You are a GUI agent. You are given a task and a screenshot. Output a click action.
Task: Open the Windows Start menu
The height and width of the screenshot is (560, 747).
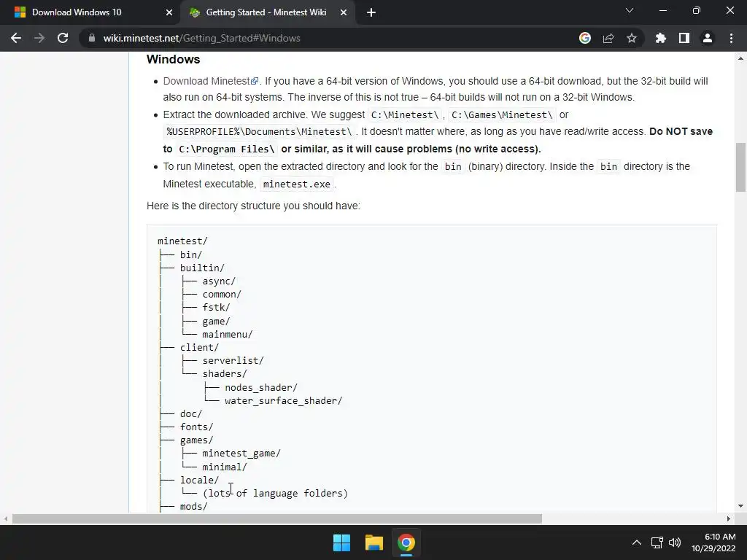click(341, 542)
